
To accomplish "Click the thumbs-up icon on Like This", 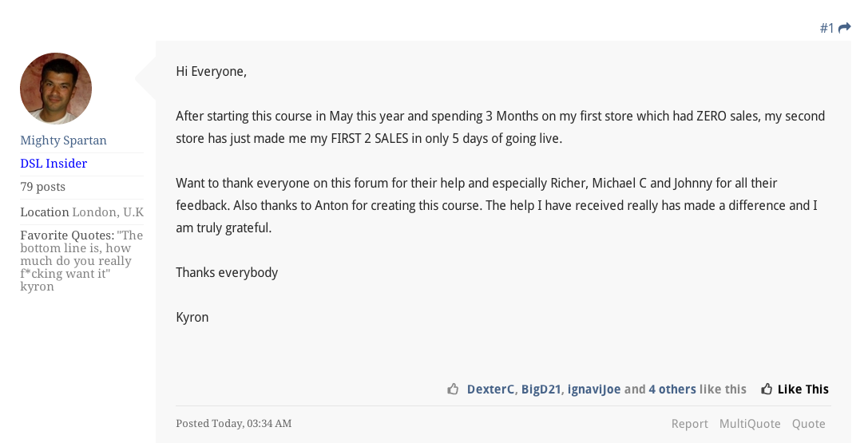I will tap(767, 390).
